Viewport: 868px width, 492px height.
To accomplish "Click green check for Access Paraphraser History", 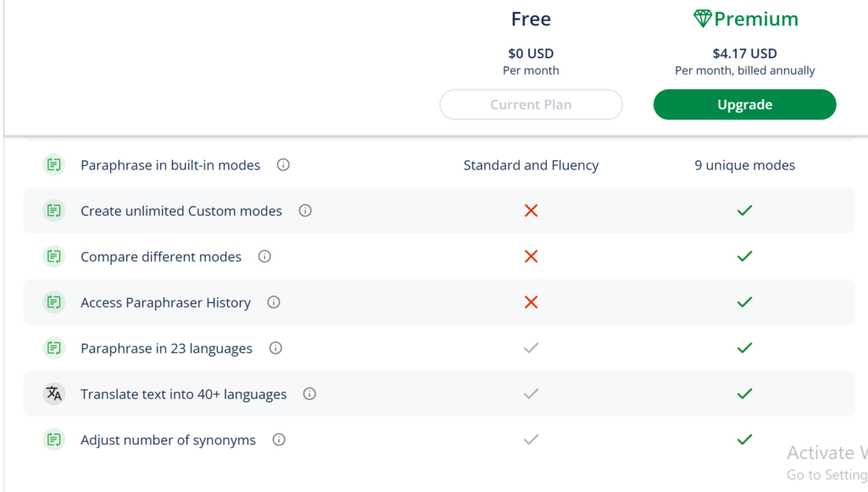I will coord(744,302).
